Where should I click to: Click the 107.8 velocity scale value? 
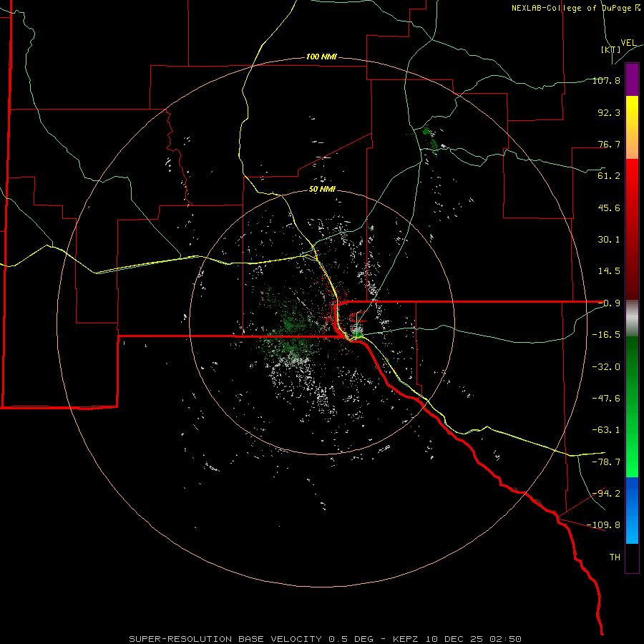point(606,80)
